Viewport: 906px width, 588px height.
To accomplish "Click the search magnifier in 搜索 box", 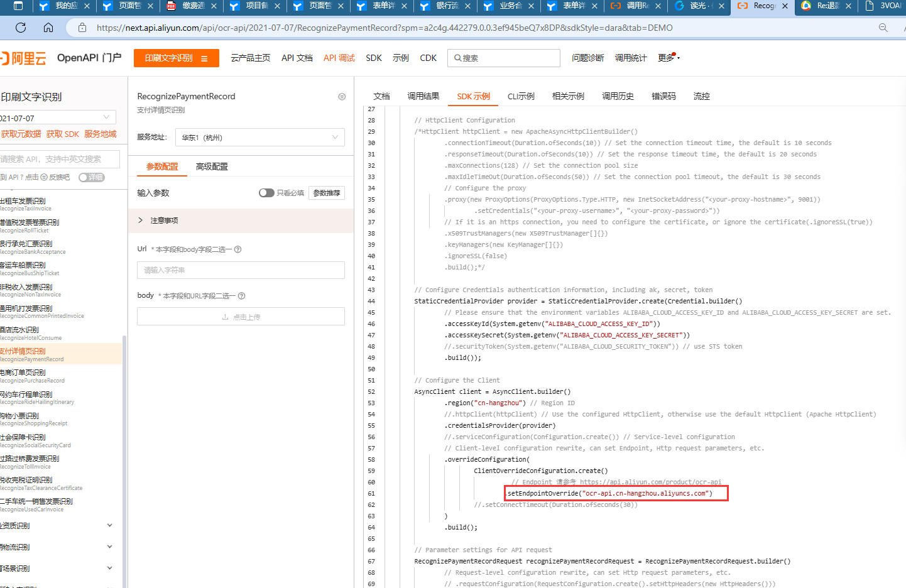I will coord(458,58).
